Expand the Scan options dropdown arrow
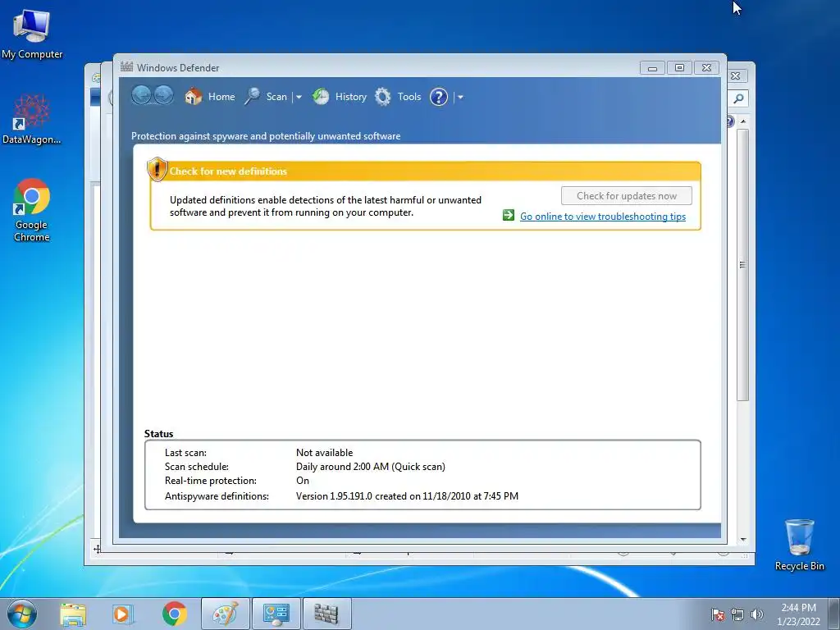Image resolution: width=840 pixels, height=630 pixels. coord(299,97)
